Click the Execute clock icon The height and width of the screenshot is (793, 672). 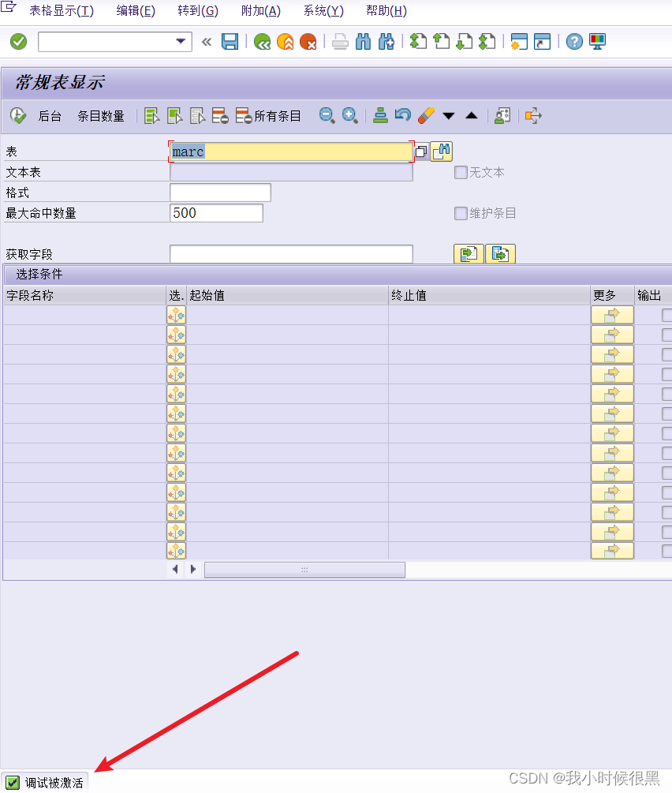click(18, 116)
